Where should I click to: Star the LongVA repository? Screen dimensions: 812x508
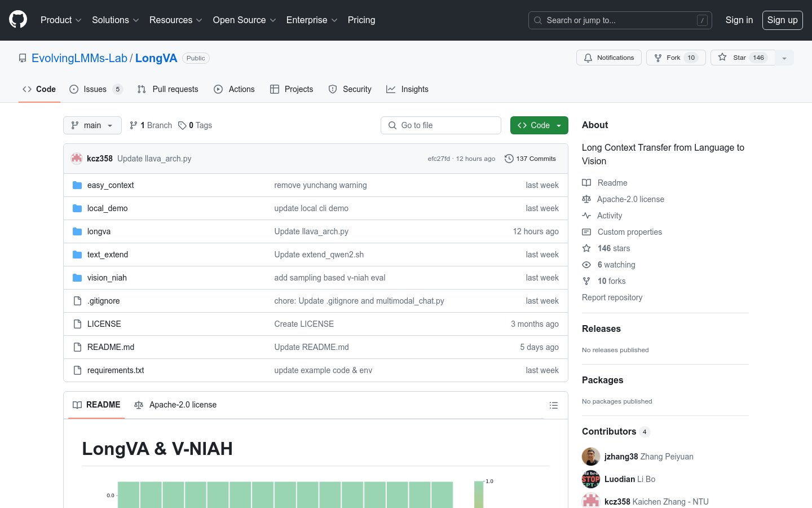(743, 58)
